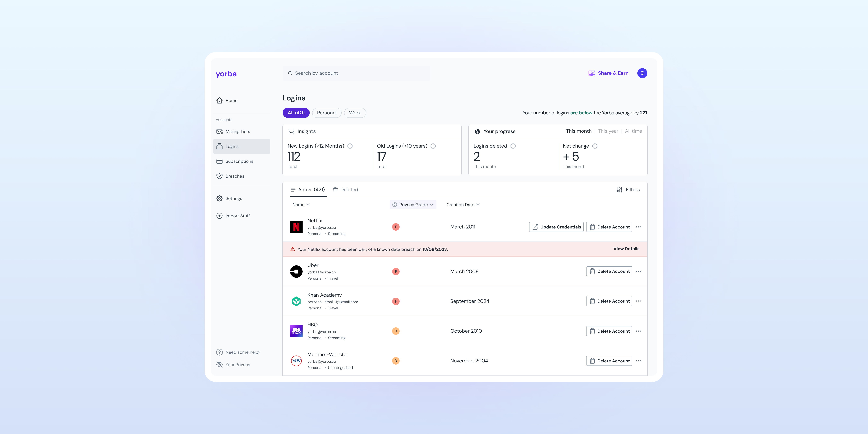Screen dimensions: 868x434
Task: Click Update Credentials for Netflix
Action: pyautogui.click(x=556, y=227)
